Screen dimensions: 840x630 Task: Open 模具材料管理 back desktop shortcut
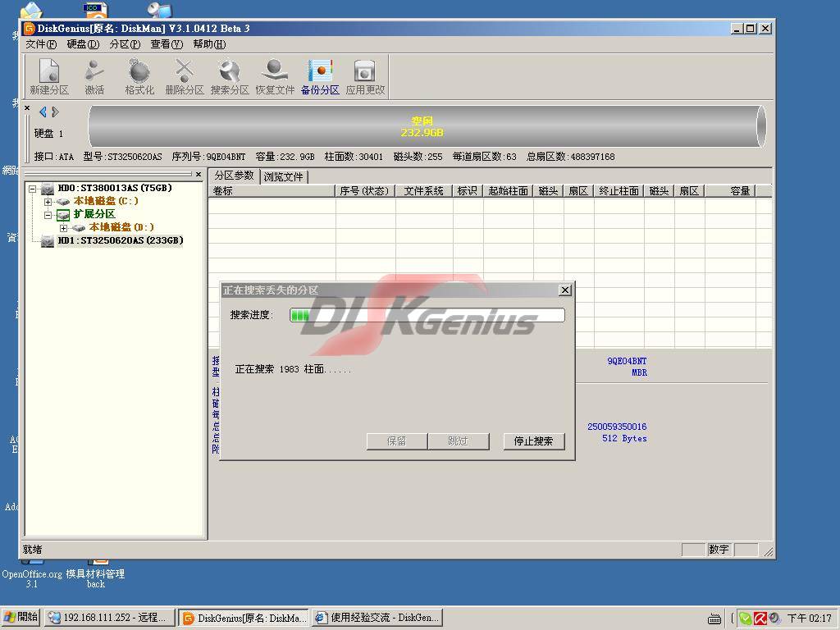tap(95, 574)
